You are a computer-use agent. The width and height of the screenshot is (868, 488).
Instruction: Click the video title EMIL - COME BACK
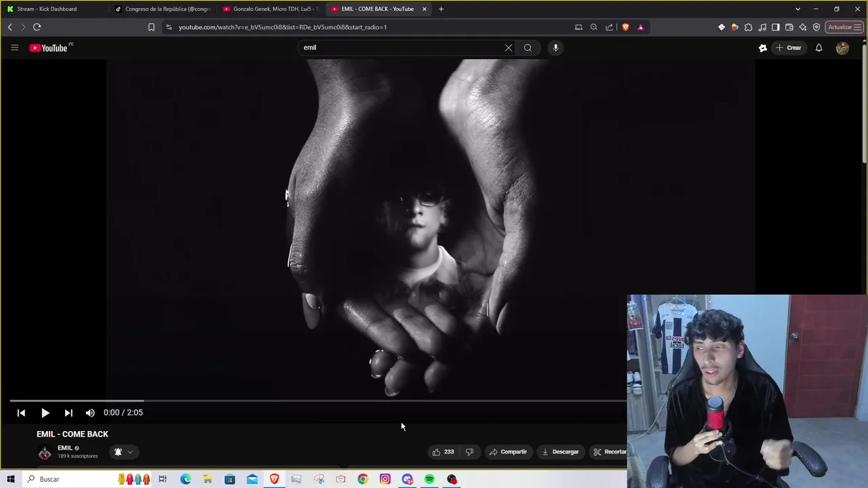point(73,434)
